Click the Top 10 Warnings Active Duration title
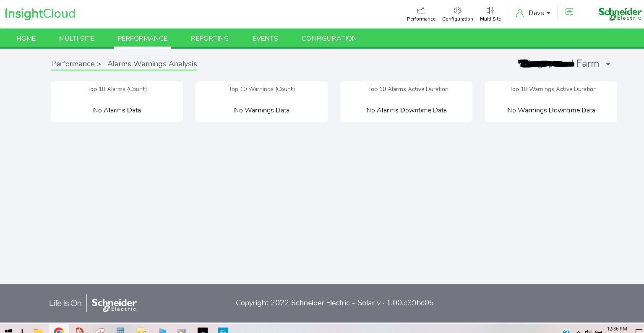The width and height of the screenshot is (644, 333). pos(553,89)
